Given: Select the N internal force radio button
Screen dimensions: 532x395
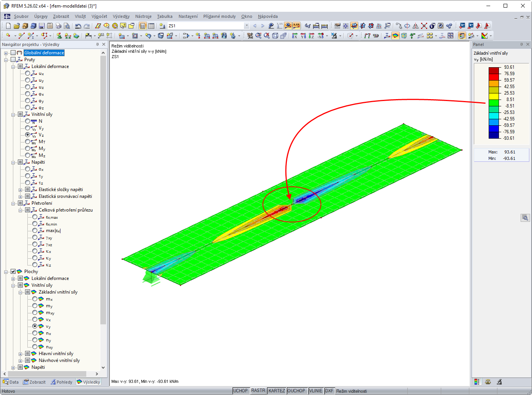Looking at the screenshot, I should point(28,121).
